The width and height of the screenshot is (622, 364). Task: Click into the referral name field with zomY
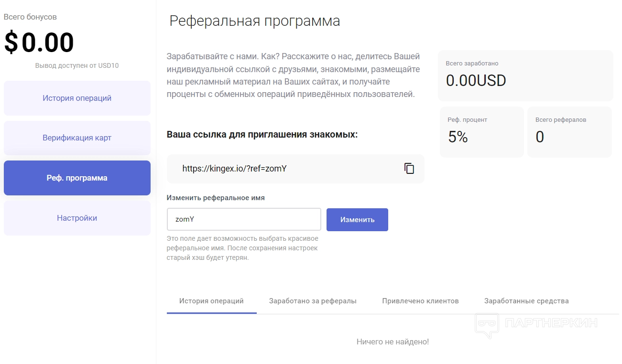tap(244, 220)
